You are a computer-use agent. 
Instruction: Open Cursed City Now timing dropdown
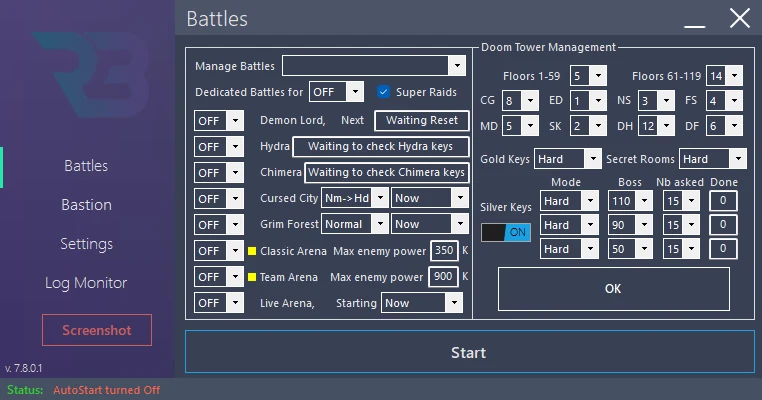pos(430,198)
